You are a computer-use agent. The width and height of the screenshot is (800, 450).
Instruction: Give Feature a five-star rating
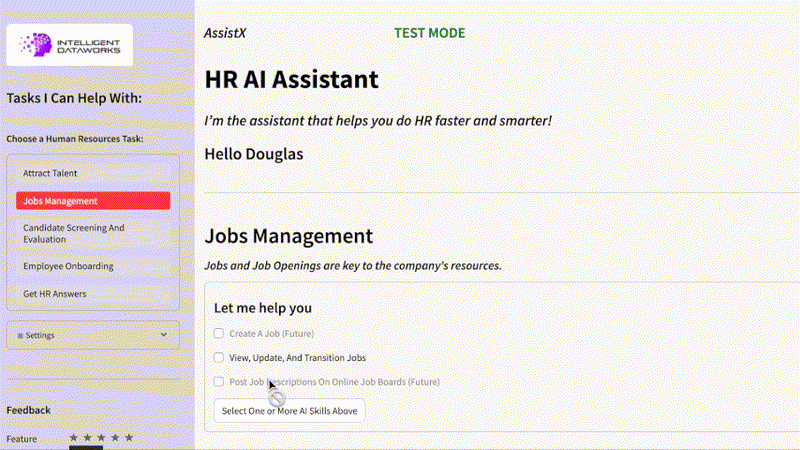click(x=128, y=438)
